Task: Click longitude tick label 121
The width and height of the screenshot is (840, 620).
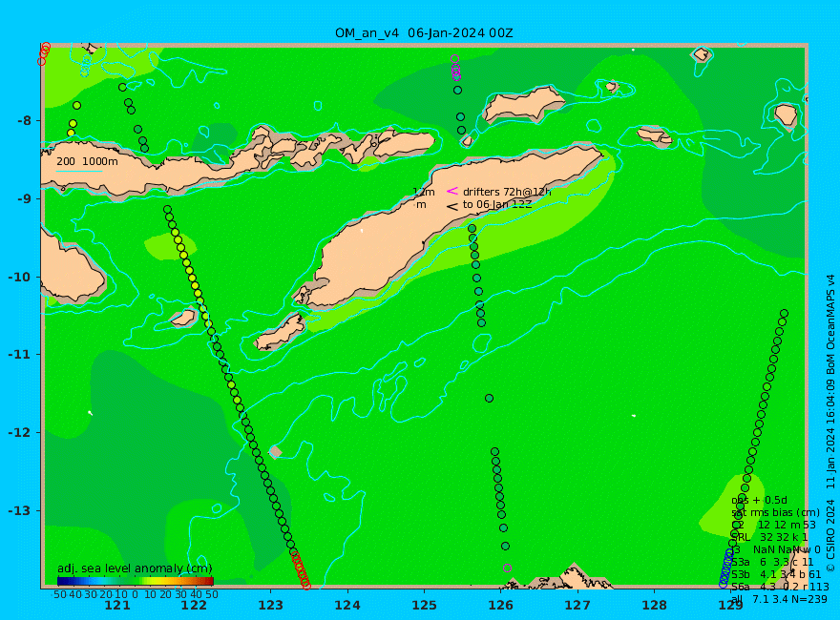Action: click(117, 606)
